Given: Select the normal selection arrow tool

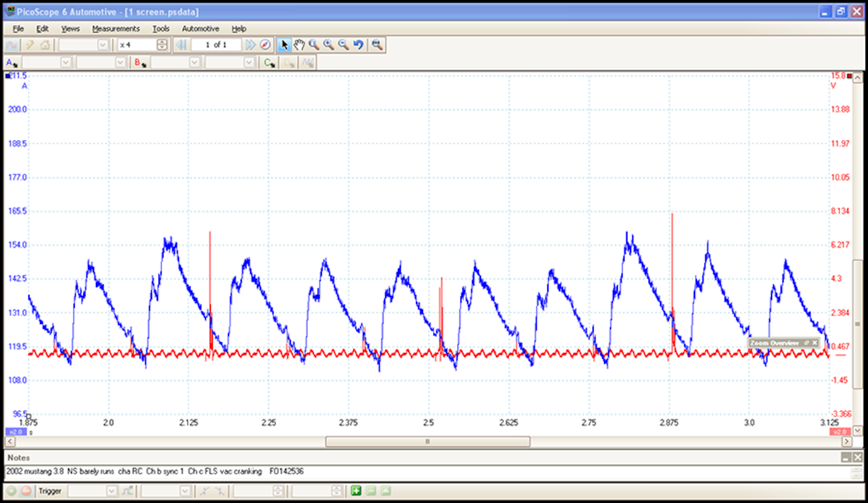Looking at the screenshot, I should [284, 44].
